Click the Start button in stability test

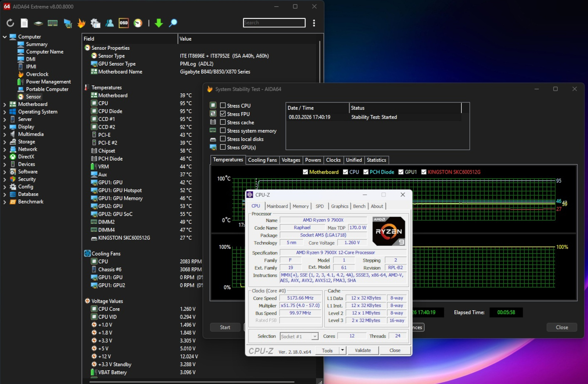[x=225, y=327]
